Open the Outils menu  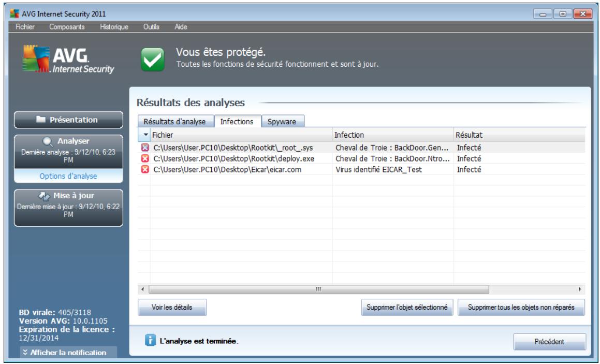pos(151,27)
